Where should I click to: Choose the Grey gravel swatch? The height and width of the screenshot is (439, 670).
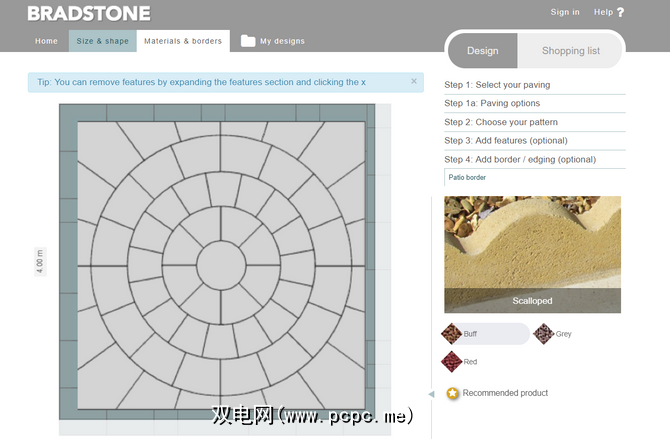click(x=544, y=334)
